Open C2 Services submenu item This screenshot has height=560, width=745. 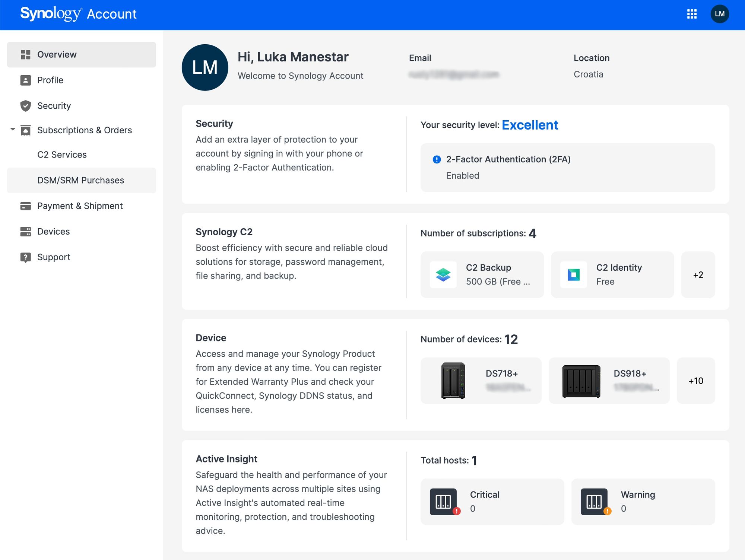[82, 155]
